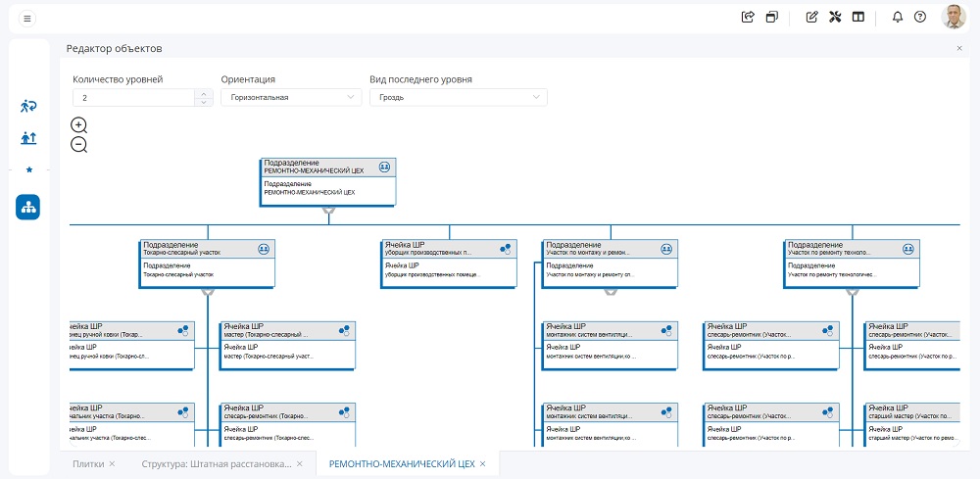Image resolution: width=980 pixels, height=479 pixels.
Task: Open the wrench and screwdriver tools icon
Action: point(835,17)
